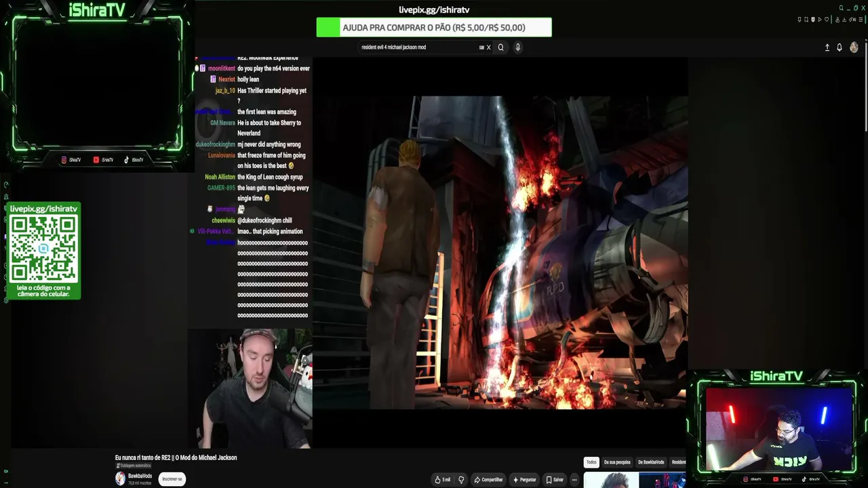Select the 'De BawkbaVods' filter chip
The height and width of the screenshot is (488, 868).
point(651,462)
